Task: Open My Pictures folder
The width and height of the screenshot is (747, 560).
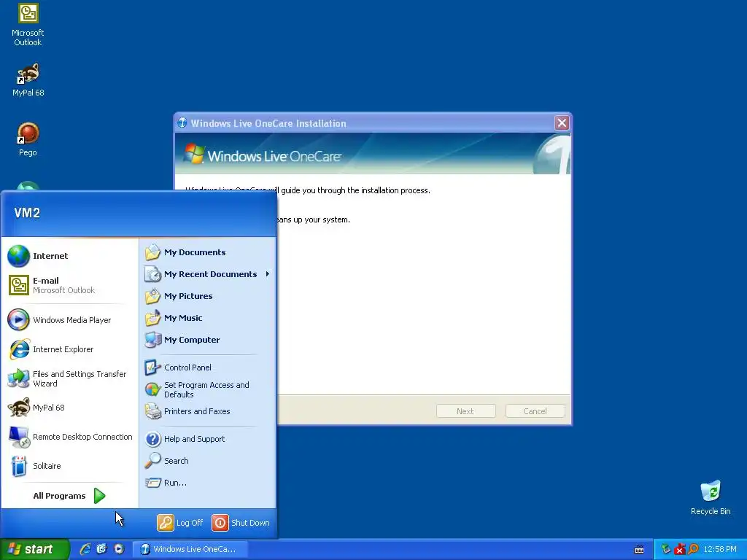Action: pos(208,296)
